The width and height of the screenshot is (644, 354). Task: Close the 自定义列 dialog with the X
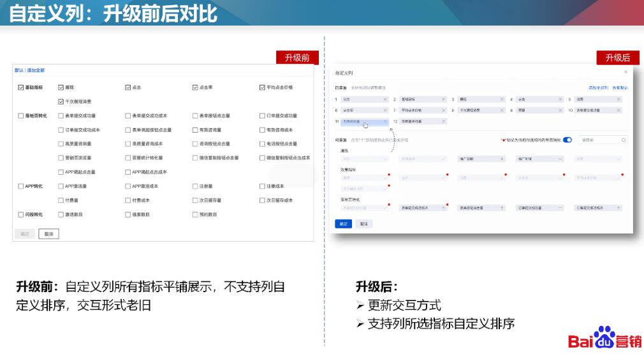point(625,73)
